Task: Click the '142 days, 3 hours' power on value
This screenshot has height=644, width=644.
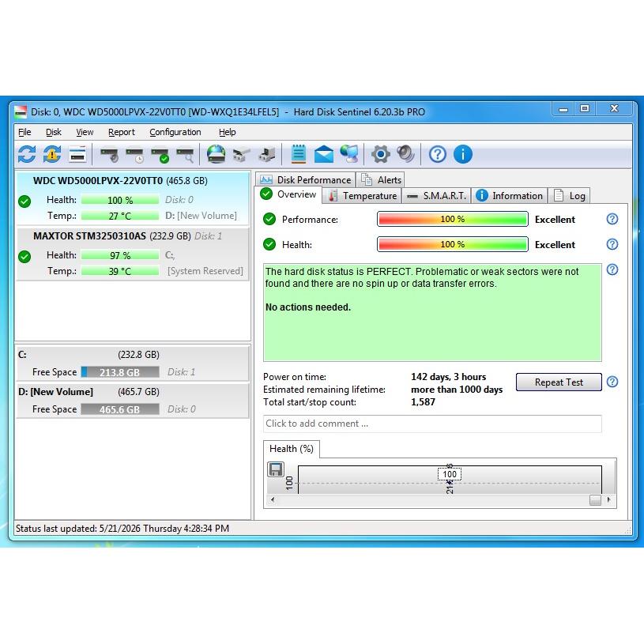Action: tap(449, 377)
